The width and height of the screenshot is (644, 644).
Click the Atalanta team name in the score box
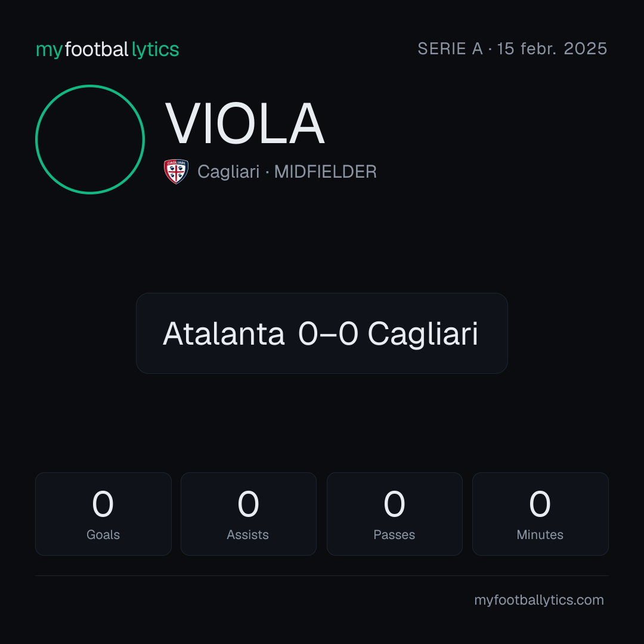click(224, 333)
